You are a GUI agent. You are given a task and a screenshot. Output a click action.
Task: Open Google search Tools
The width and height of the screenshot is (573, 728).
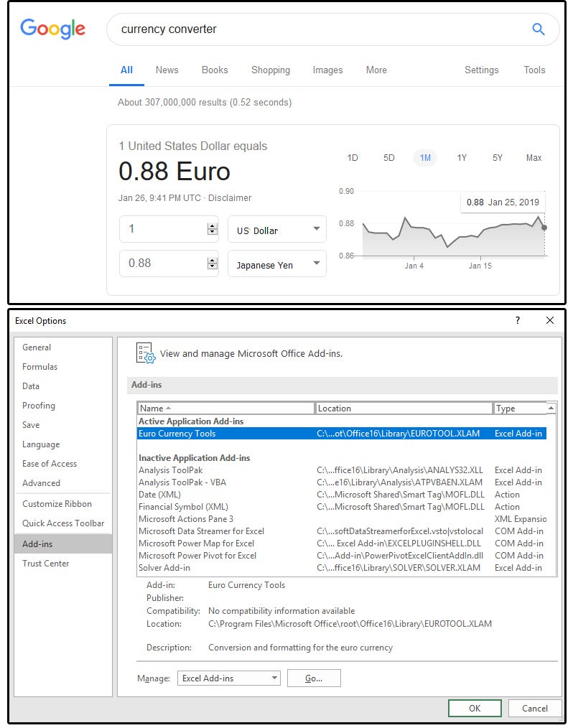(534, 70)
